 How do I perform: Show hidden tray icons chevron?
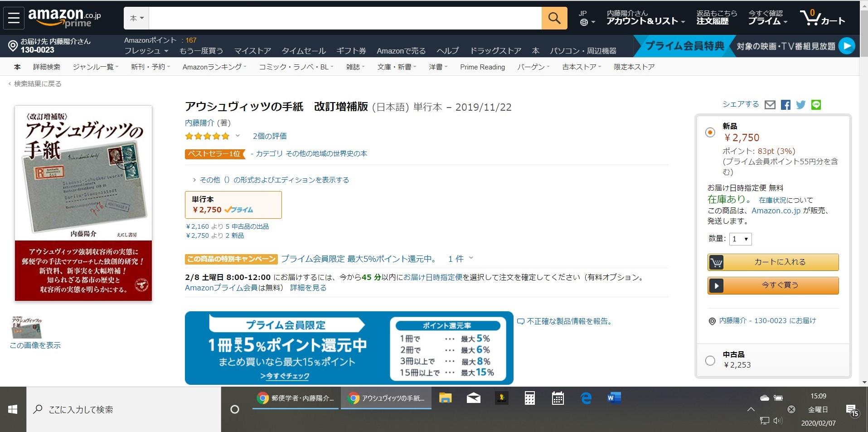click(x=751, y=410)
